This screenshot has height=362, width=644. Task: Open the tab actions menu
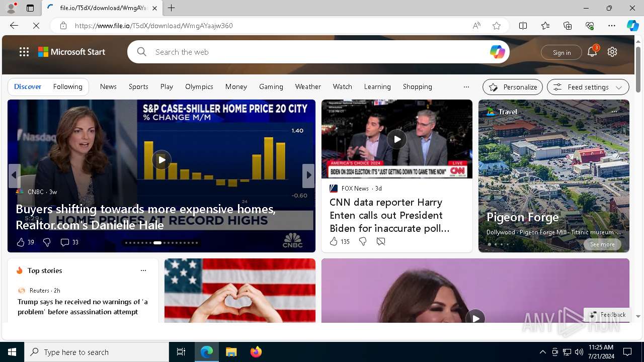pos(30,8)
